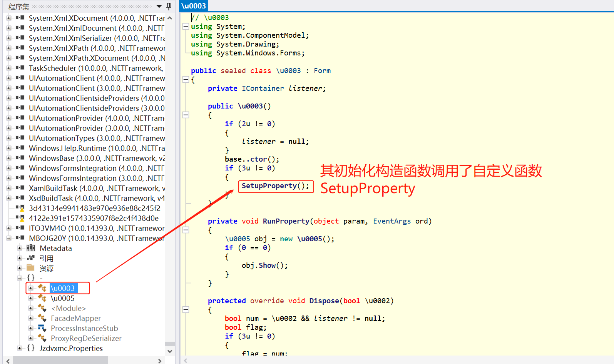This screenshot has height=364, width=614.
Task: Click the code pane scroll-left arrow
Action: [186, 361]
